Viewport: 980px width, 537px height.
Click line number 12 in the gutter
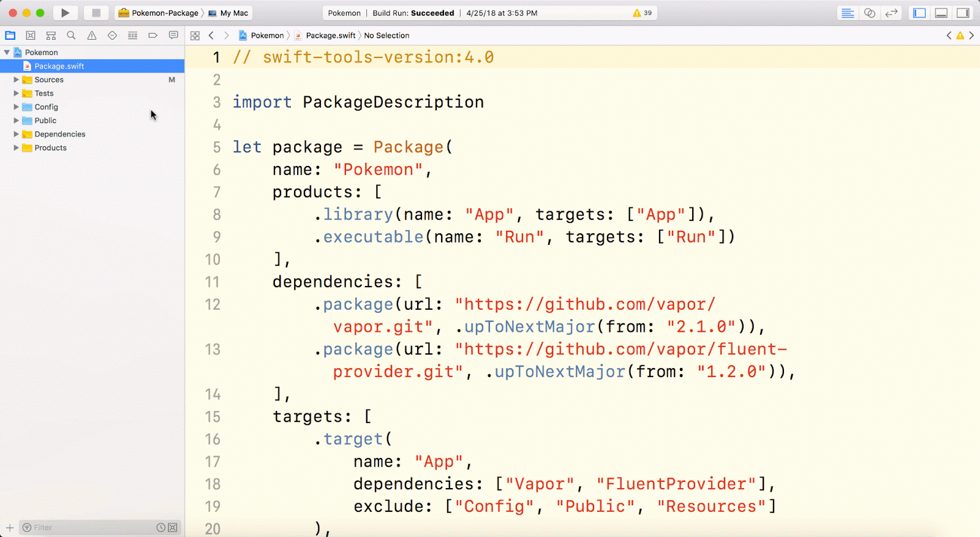(x=213, y=304)
